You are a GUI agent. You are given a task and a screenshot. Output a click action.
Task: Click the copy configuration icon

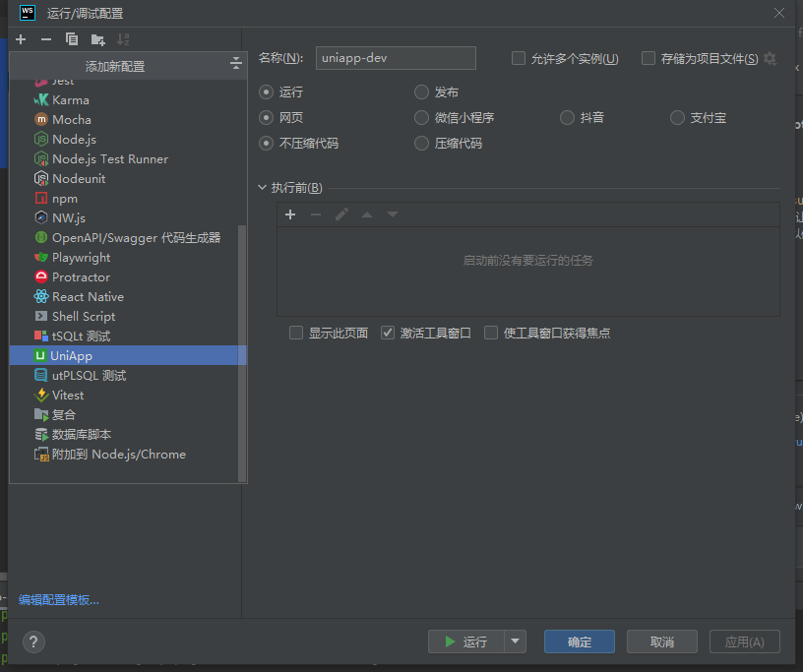pos(71,39)
